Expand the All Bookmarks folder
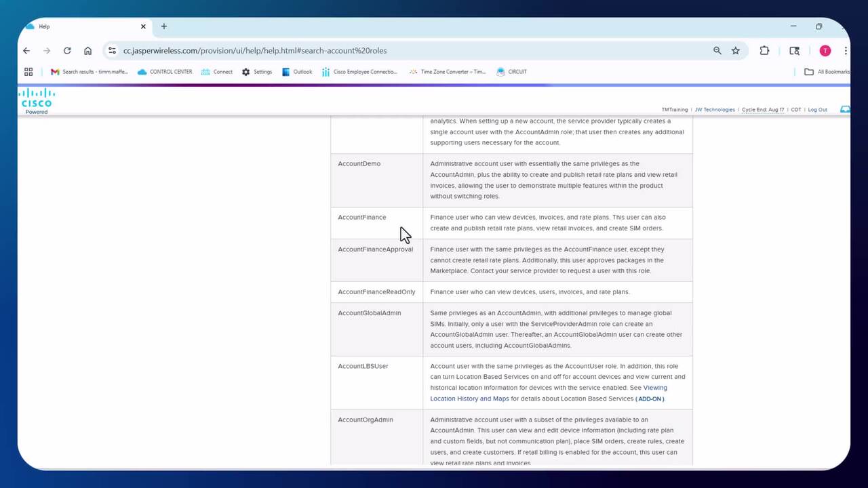Image resolution: width=868 pixels, height=488 pixels. tap(826, 72)
